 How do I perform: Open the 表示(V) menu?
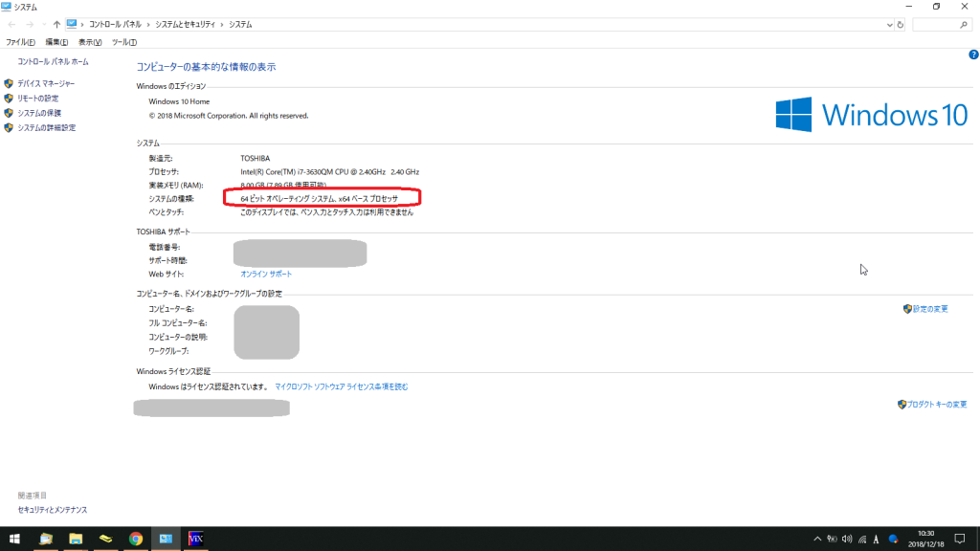pyautogui.click(x=90, y=42)
